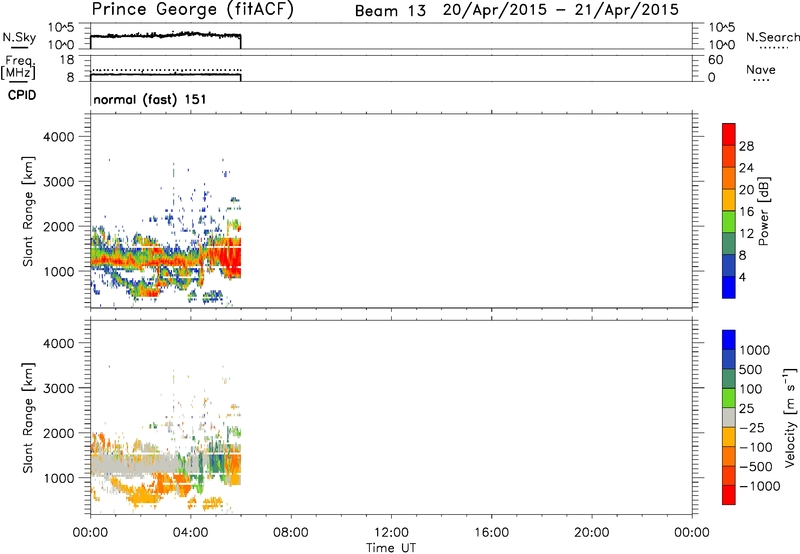Click the '2000' tick on the velocity panel range axis

click(x=58, y=433)
